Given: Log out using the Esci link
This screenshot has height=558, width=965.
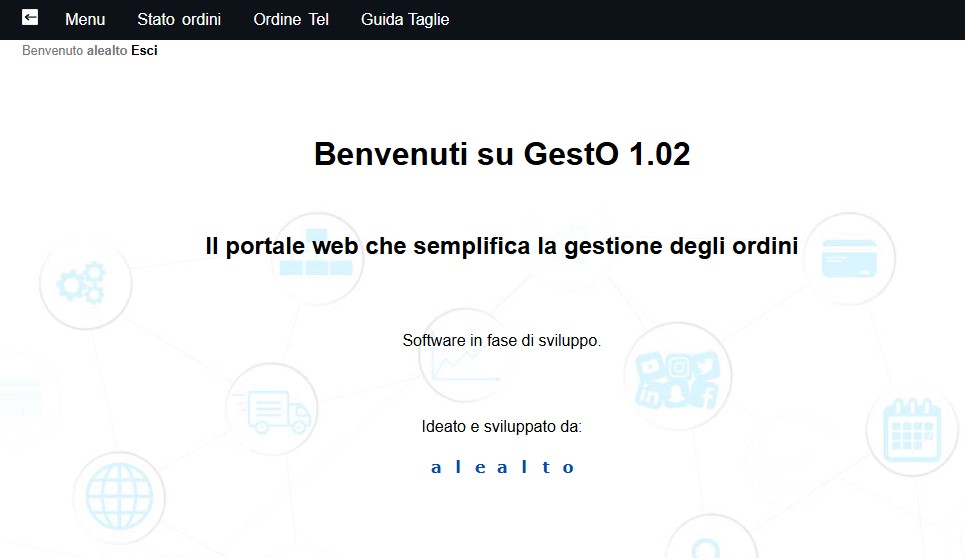Looking at the screenshot, I should 144,51.
